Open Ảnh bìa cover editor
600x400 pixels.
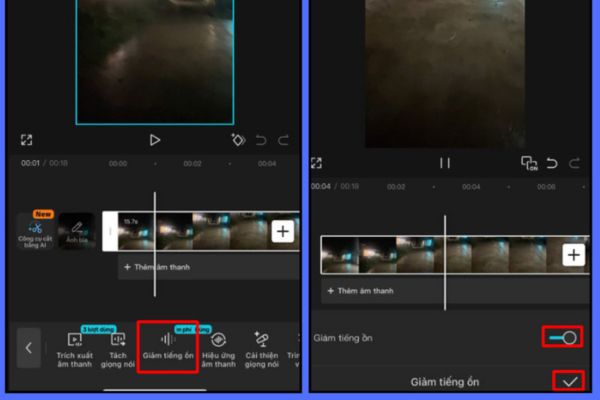(76, 231)
